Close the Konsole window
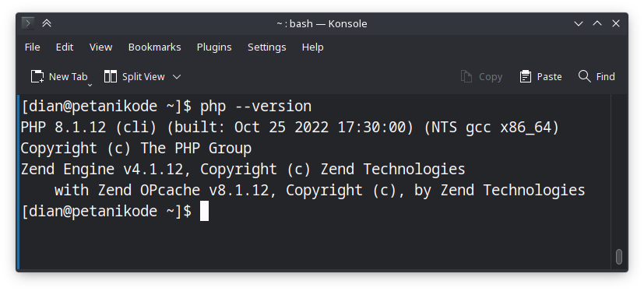 pyautogui.click(x=616, y=24)
